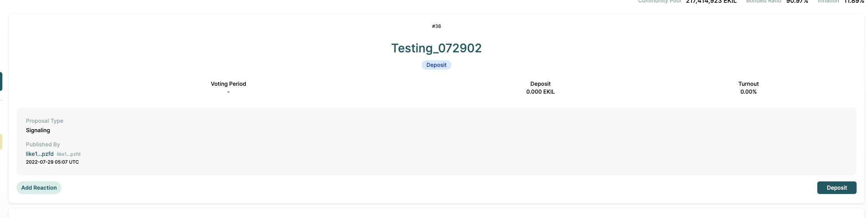Image resolution: width=868 pixels, height=218 pixels.
Task: Select the teal sidebar item on left edge
Action: (x=1, y=81)
